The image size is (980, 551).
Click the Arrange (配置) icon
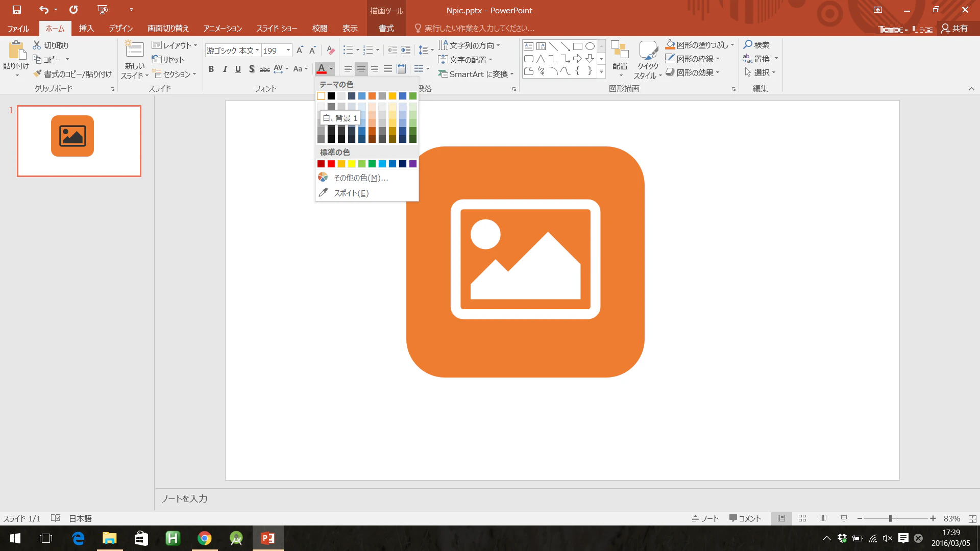pyautogui.click(x=620, y=50)
